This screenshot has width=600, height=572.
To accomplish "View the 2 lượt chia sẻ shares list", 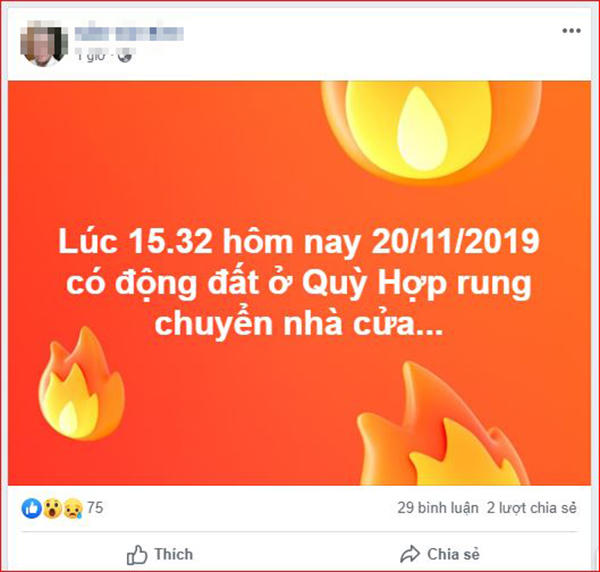I will (x=532, y=508).
